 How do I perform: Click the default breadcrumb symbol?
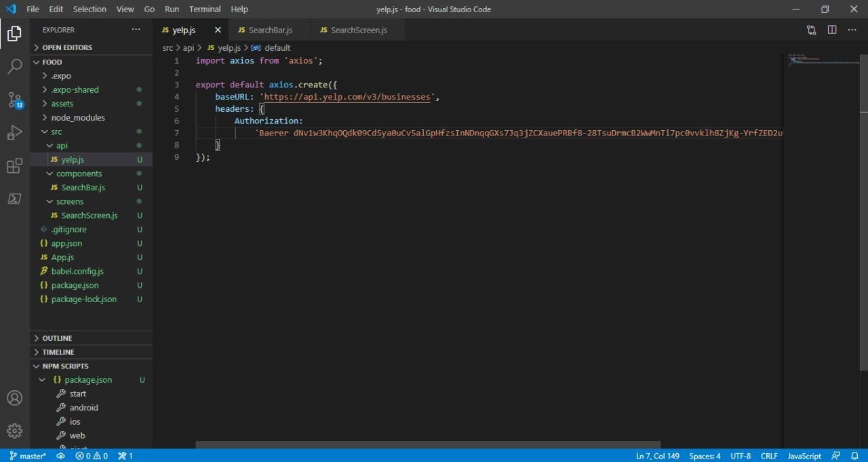[277, 48]
